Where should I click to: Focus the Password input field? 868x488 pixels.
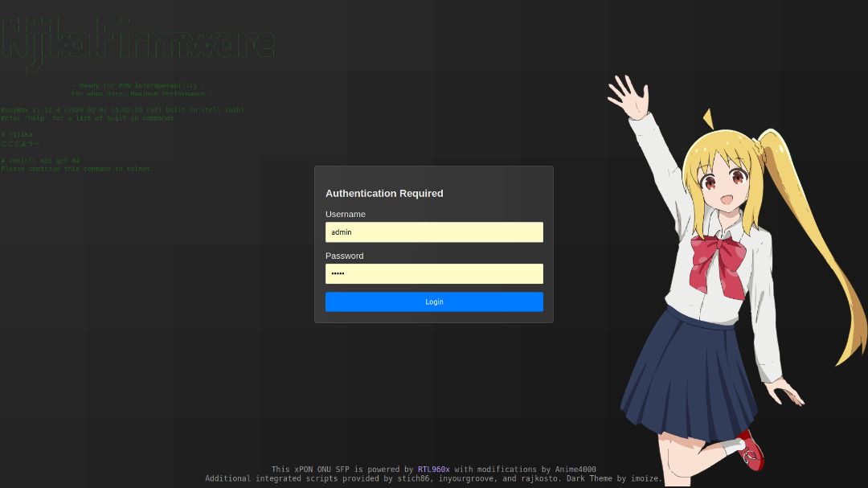pyautogui.click(x=434, y=274)
